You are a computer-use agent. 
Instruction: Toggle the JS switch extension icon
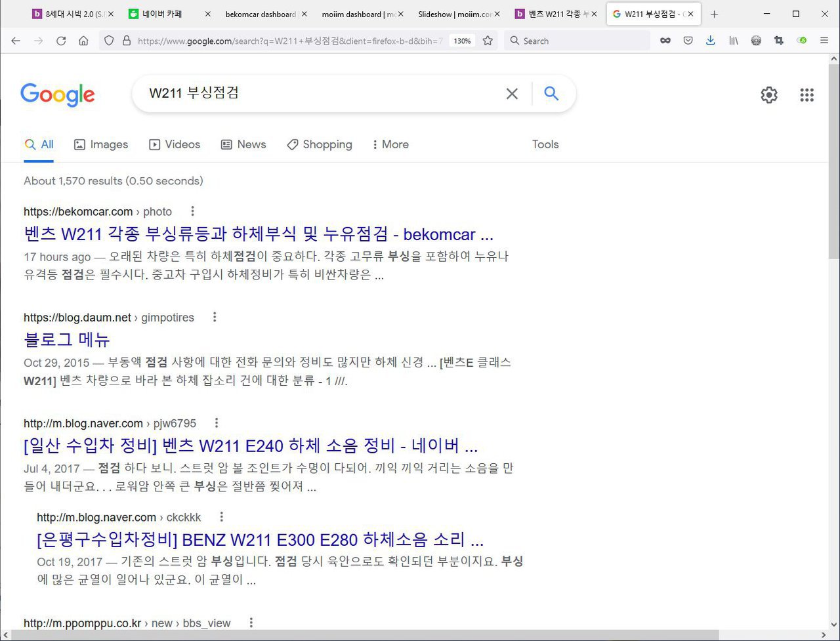[801, 41]
